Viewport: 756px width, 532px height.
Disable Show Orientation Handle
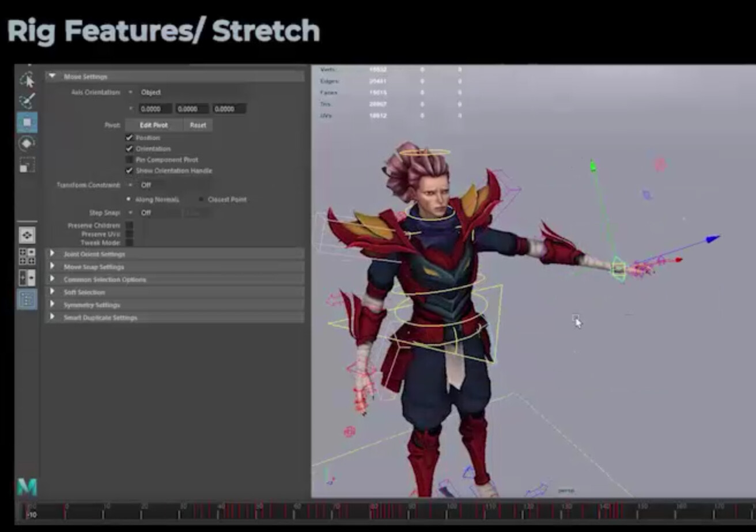click(129, 171)
